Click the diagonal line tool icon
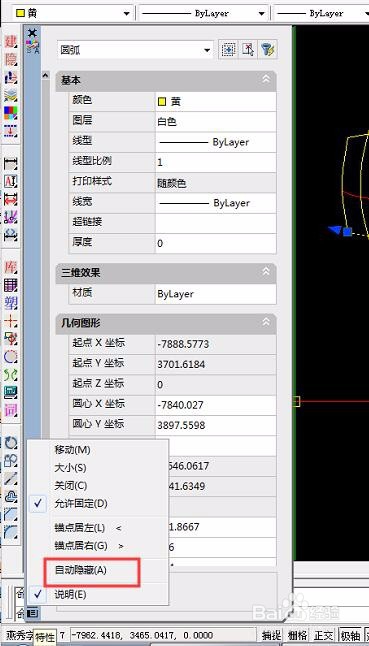The width and height of the screenshot is (369, 646). click(x=11, y=478)
